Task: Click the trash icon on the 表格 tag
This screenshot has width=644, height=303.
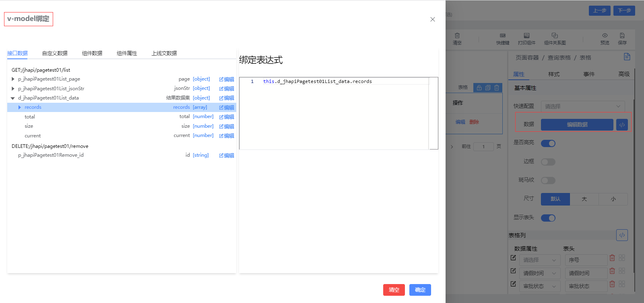Action: click(497, 87)
